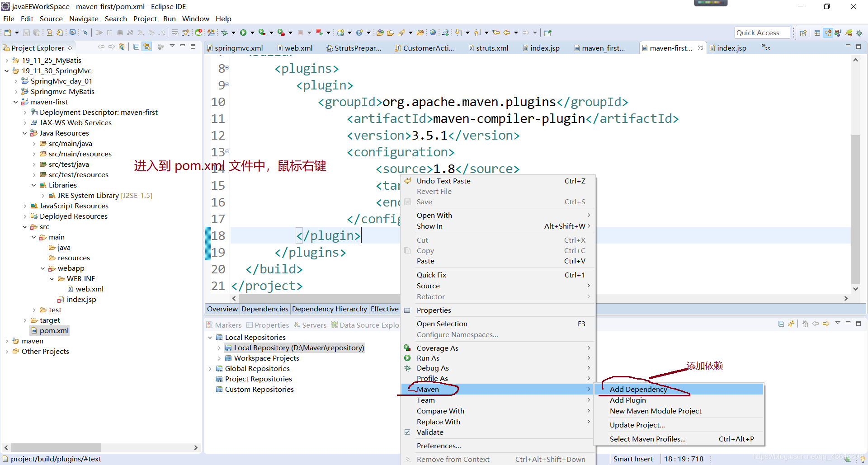868x465 pixels.
Task: Click Project Explorer horizontal scrollbar
Action: pyautogui.click(x=56, y=447)
